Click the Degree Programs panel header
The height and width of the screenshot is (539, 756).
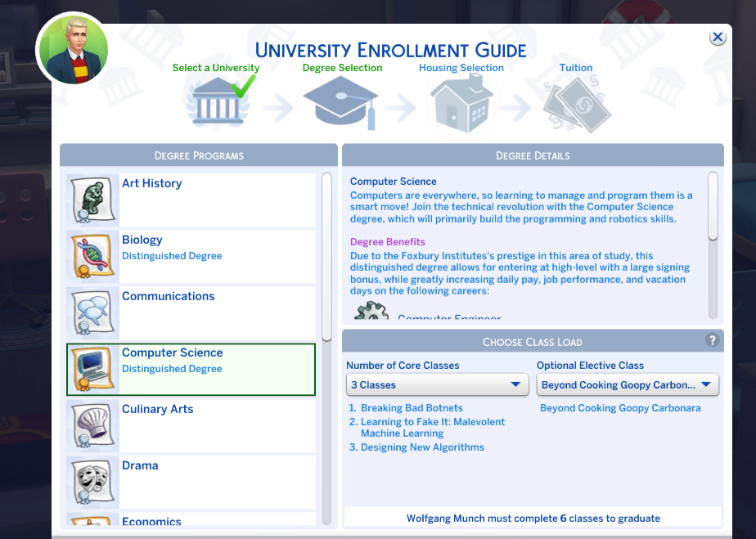(199, 155)
